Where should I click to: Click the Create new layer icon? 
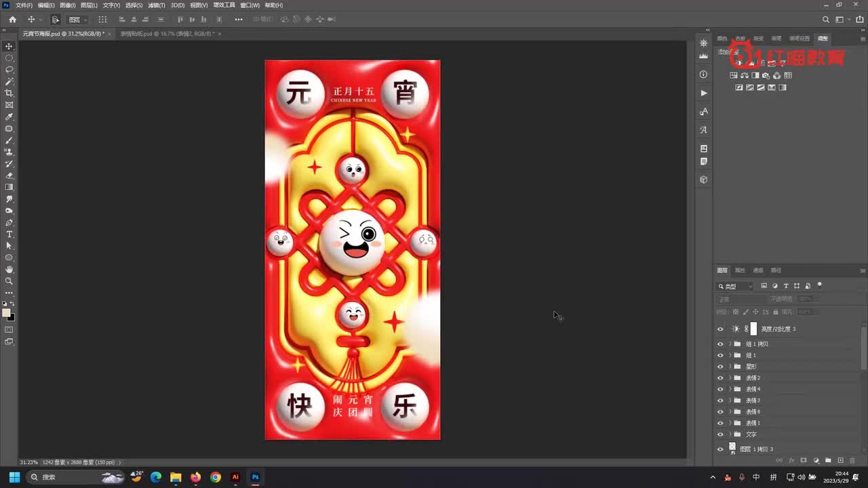pos(840,460)
